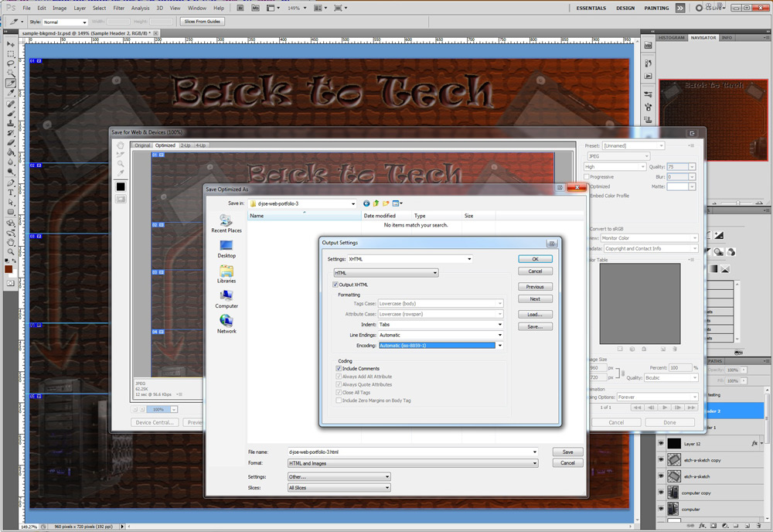
Task: Open the Filter menu
Action: click(119, 8)
